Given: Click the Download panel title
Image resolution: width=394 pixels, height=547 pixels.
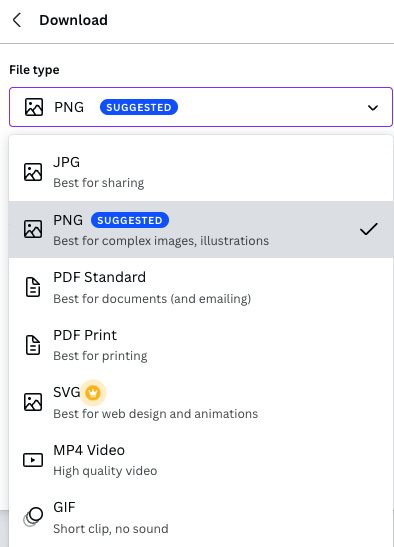Looking at the screenshot, I should coord(73,20).
